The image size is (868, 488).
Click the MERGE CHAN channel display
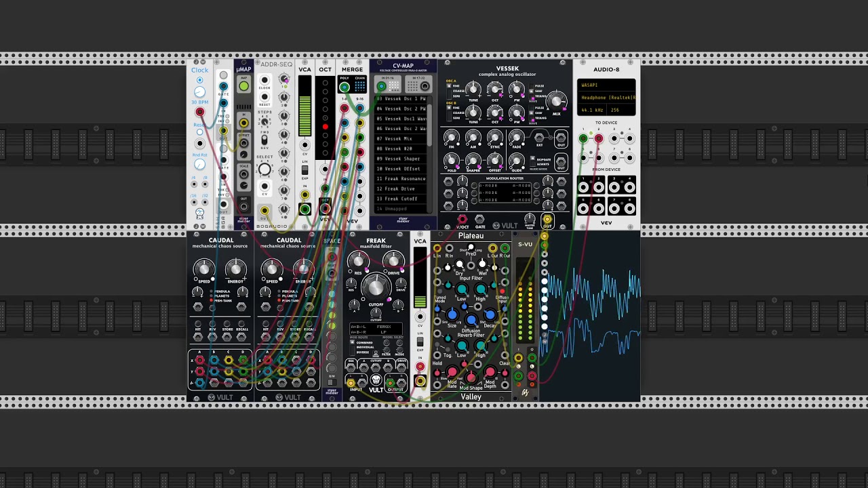point(359,86)
